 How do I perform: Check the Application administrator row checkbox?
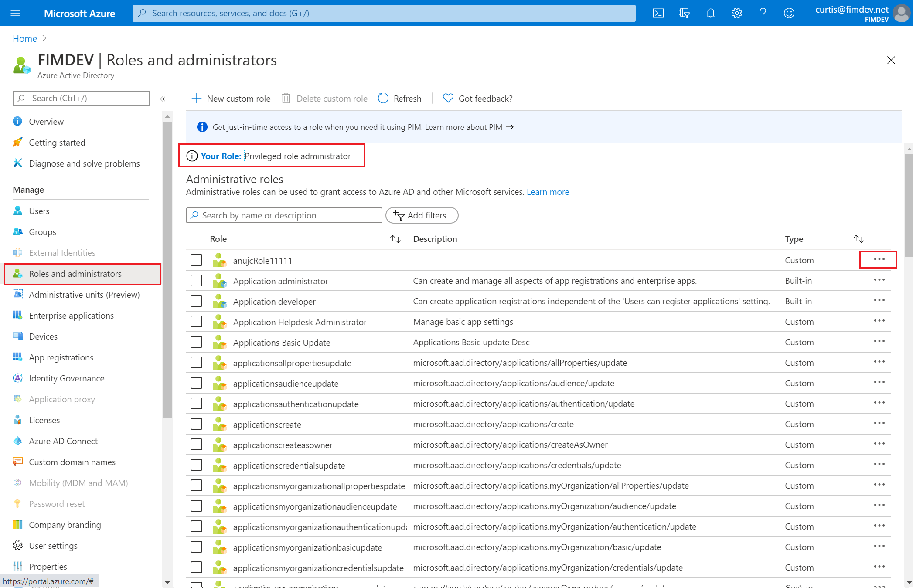tap(196, 280)
